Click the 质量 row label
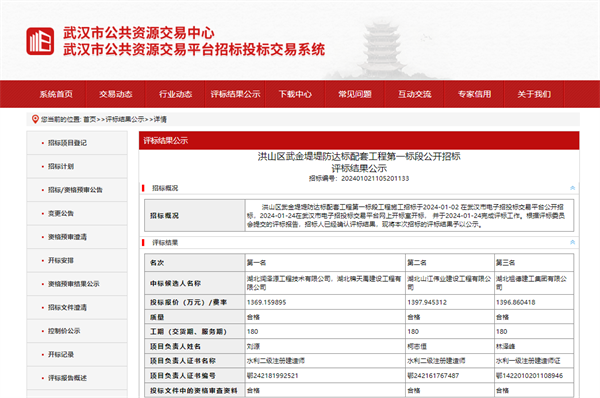The image size is (600, 398). 157,317
